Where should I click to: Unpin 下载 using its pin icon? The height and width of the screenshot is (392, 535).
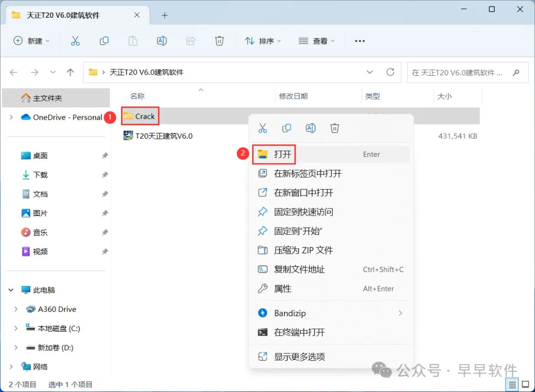point(105,175)
